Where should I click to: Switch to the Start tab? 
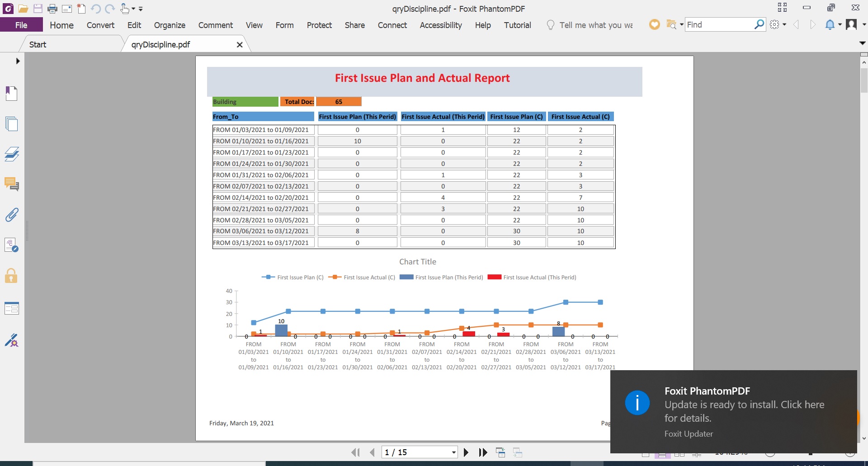coord(38,44)
